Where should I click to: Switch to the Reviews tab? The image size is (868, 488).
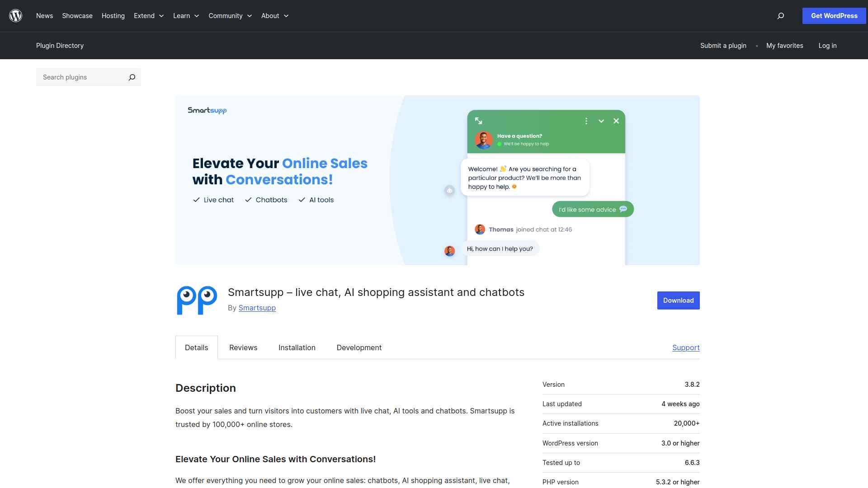[243, 347]
